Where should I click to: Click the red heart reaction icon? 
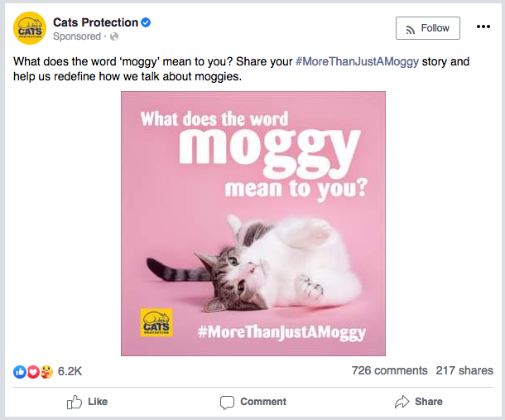point(33,372)
